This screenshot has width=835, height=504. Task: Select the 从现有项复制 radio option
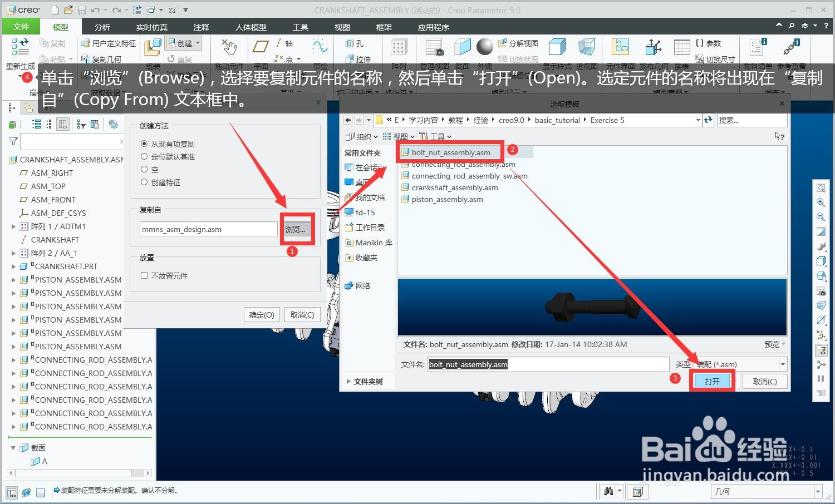tap(144, 144)
